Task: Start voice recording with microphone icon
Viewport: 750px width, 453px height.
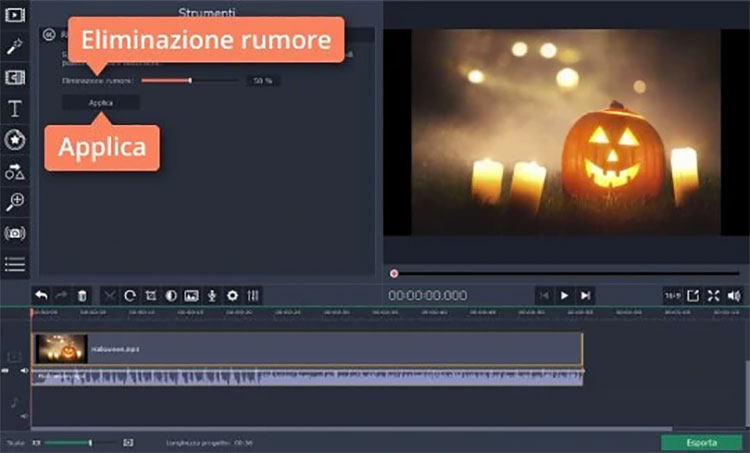Action: 212,296
